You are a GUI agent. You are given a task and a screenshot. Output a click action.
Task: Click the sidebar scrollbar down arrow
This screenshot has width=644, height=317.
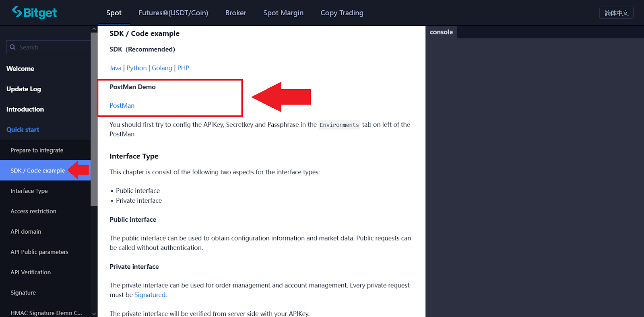pyautogui.click(x=94, y=314)
